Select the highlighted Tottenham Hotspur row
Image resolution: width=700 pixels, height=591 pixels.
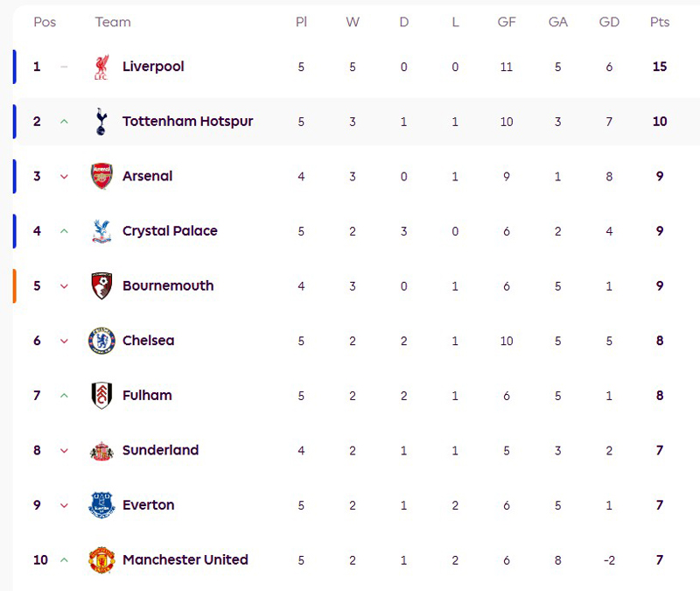pos(356,122)
